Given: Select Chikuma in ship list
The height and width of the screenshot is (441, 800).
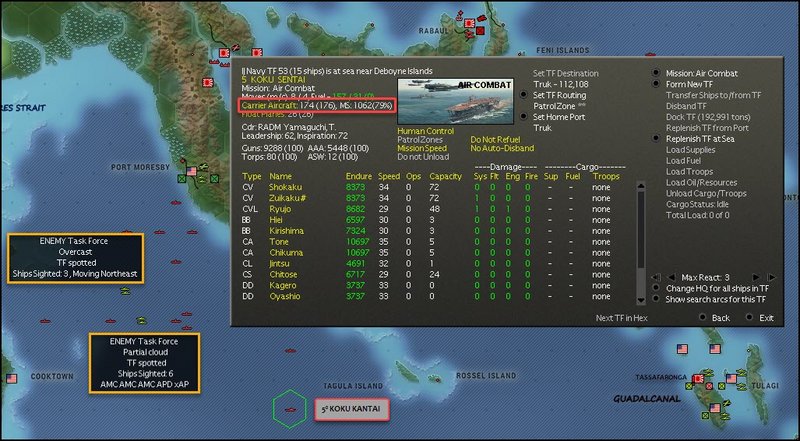Looking at the screenshot, I should [x=286, y=253].
